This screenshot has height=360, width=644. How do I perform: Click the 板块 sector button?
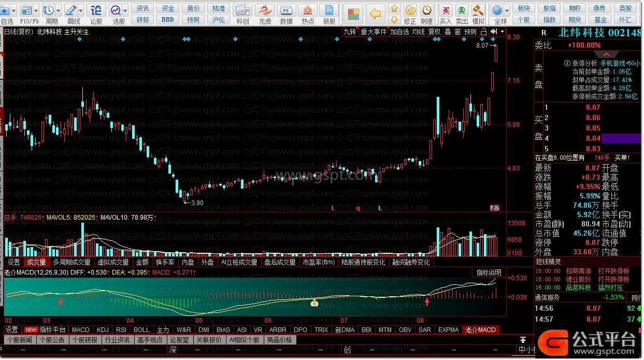pos(524,8)
